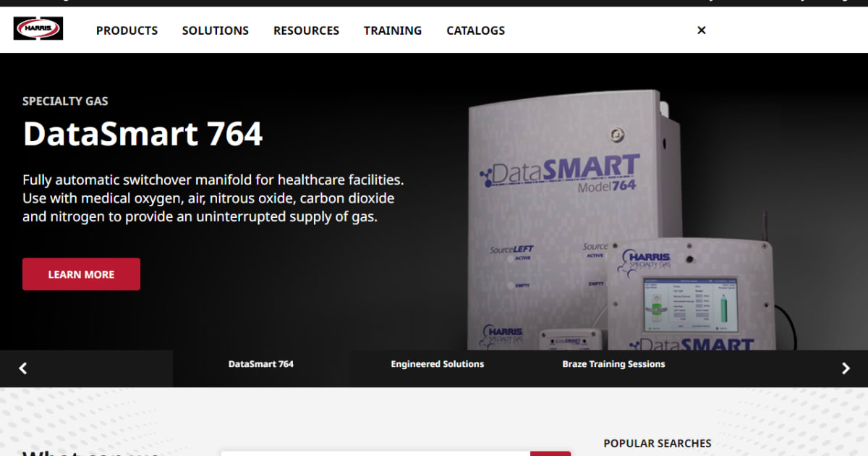The image size is (868, 456).
Task: Advance to the next carousel slide
Action: 846,368
